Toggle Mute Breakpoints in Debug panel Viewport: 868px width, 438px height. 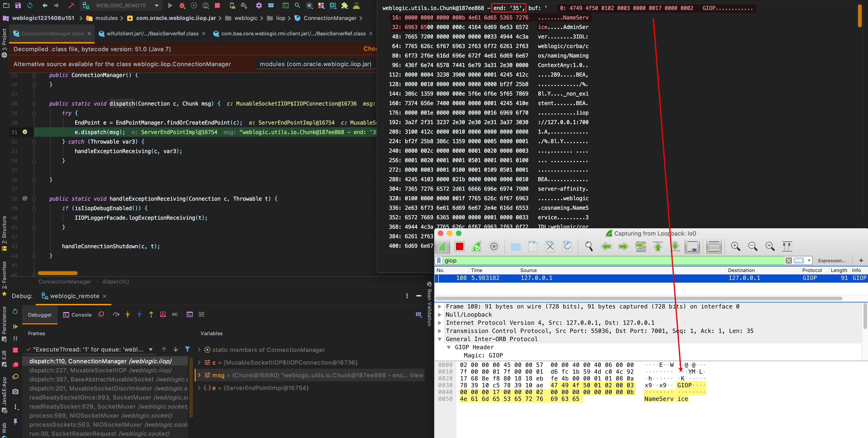[15, 377]
